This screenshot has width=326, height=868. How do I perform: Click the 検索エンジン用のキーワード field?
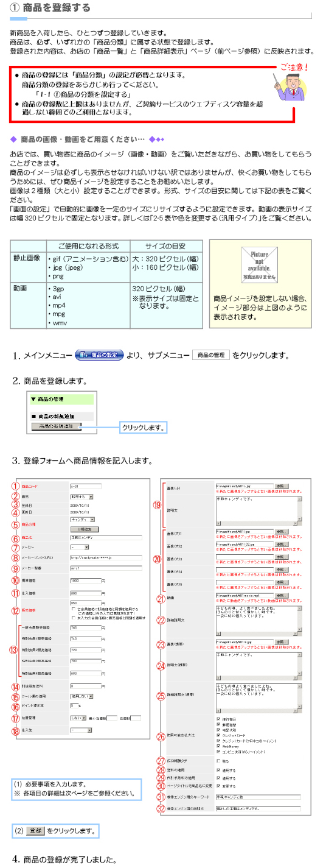[x=258, y=797]
